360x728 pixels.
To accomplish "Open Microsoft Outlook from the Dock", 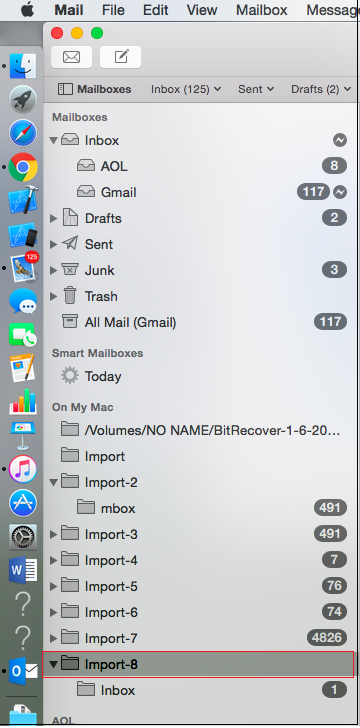I will 24,671.
